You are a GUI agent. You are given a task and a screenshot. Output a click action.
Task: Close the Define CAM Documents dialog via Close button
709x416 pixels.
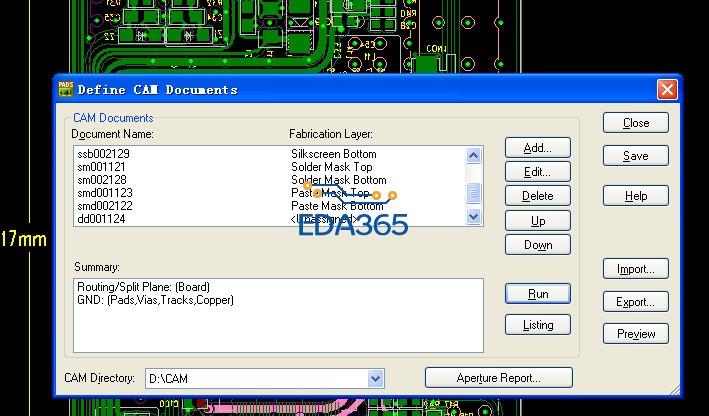tap(636, 123)
